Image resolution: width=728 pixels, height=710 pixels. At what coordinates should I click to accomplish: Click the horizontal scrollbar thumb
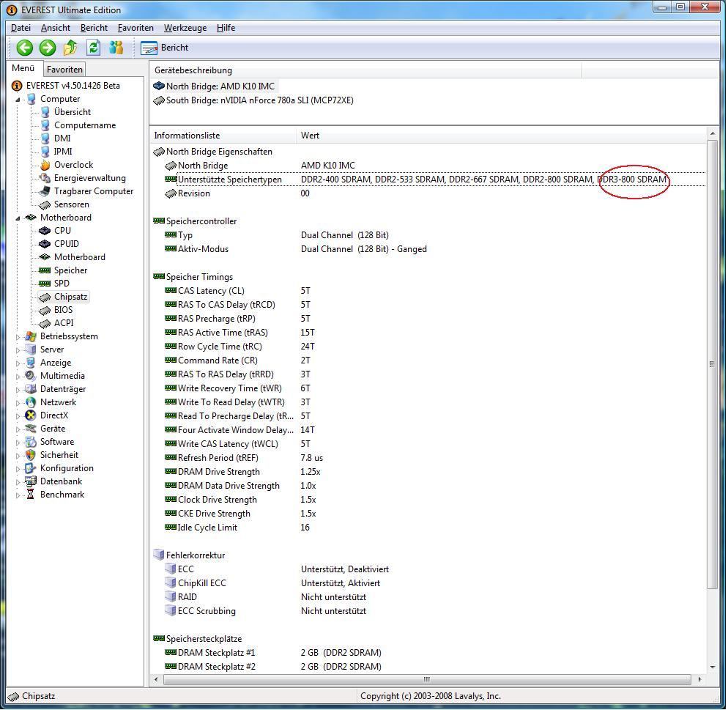click(427, 680)
